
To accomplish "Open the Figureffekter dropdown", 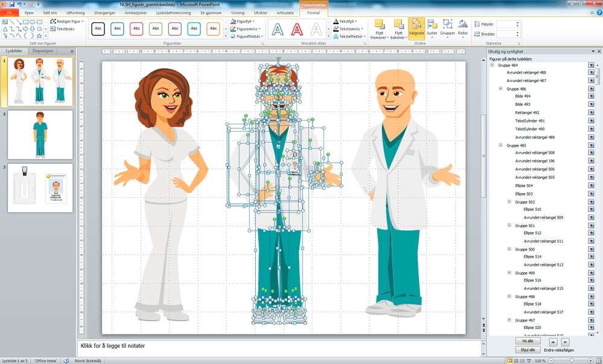I will point(247,36).
